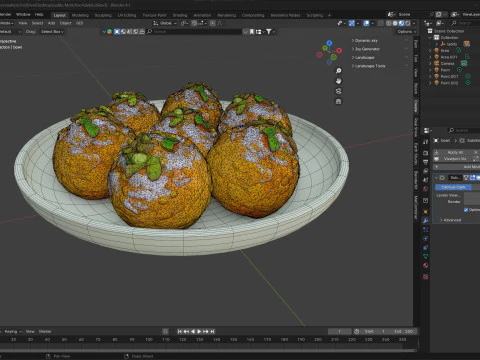The image size is (480, 360).
Task: Jump to the timeline start frame
Action: (179, 331)
